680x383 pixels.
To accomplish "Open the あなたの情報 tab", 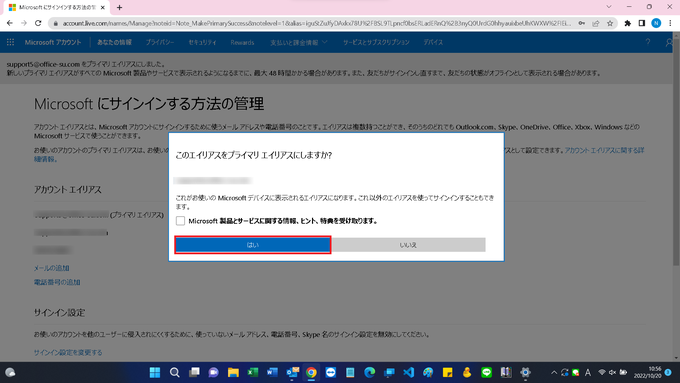I will tap(114, 42).
